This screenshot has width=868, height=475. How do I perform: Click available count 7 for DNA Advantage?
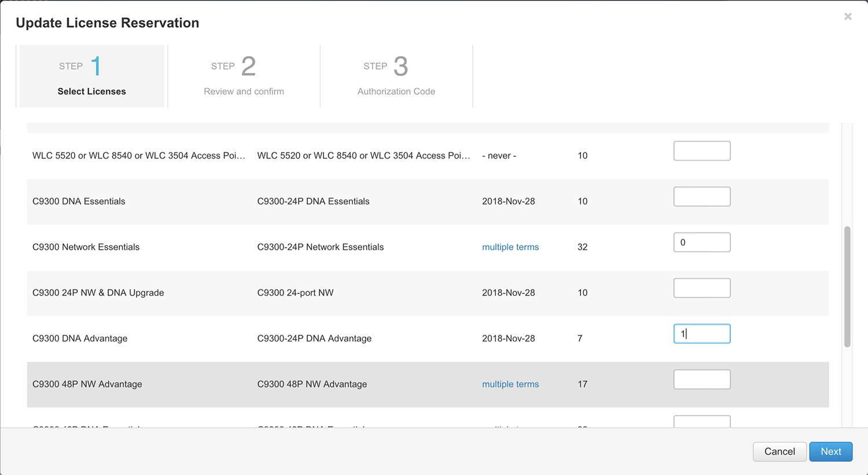[x=580, y=338]
